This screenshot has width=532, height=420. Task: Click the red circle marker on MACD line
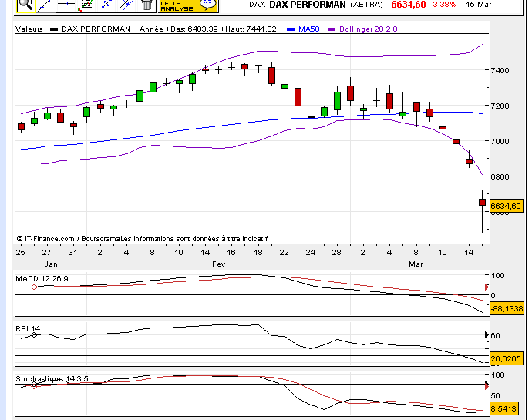coord(34,287)
